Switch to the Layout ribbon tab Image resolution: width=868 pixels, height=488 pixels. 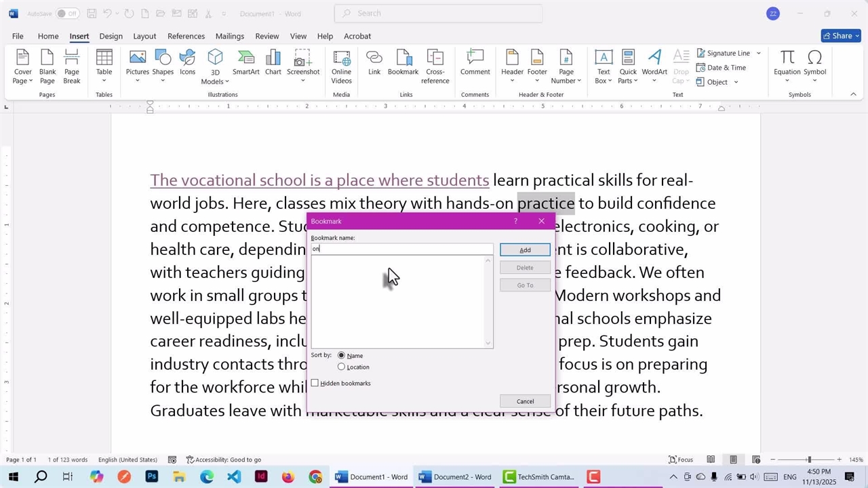144,36
